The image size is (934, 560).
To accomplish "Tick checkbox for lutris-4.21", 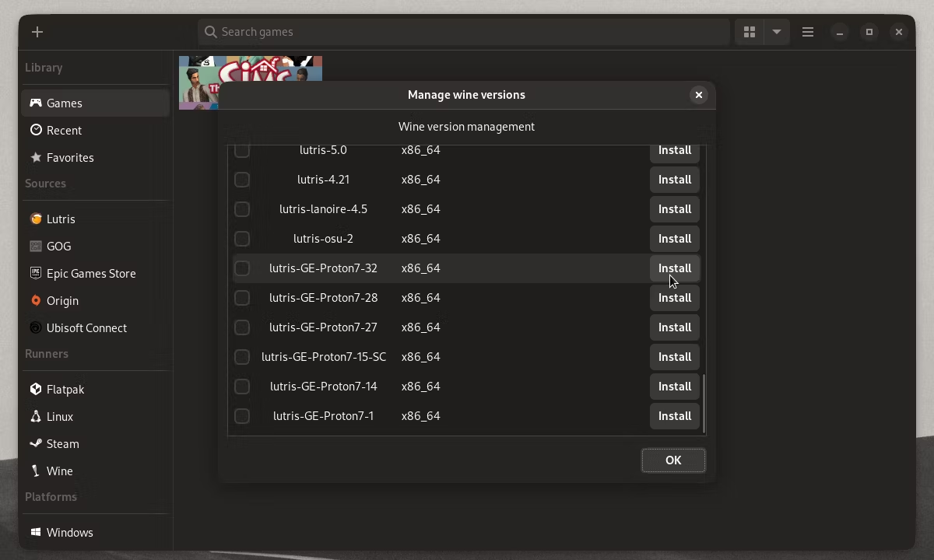I will [x=242, y=180].
